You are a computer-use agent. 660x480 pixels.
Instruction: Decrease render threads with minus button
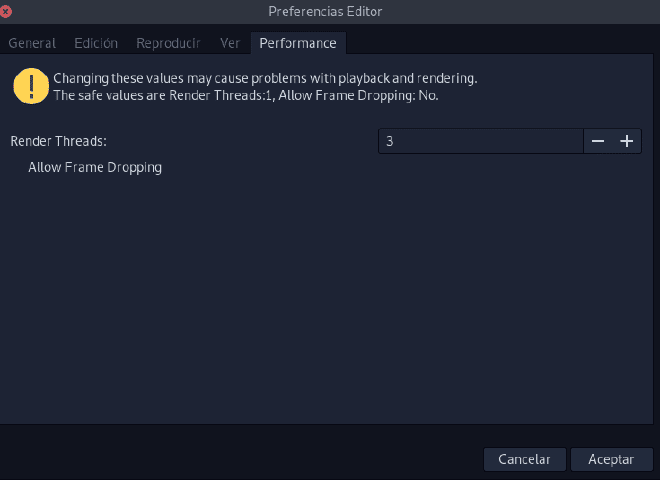(x=598, y=141)
